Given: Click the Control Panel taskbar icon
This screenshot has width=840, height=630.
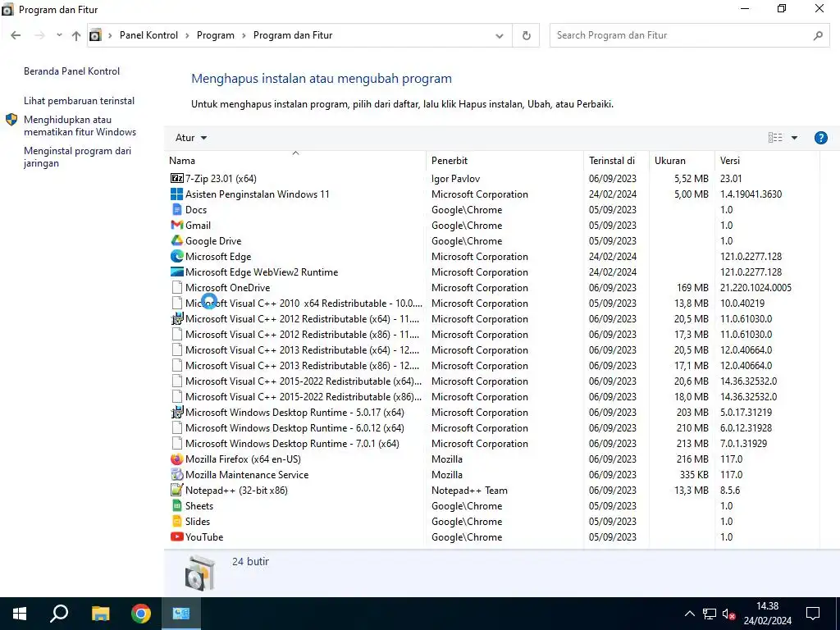Looking at the screenshot, I should (181, 614).
